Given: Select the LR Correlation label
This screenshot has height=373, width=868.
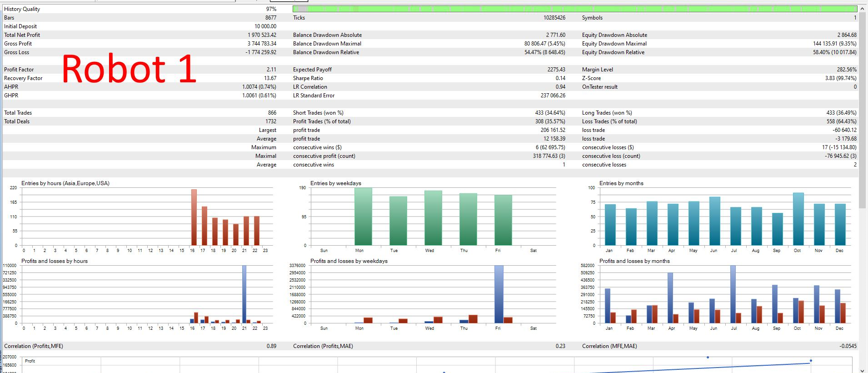Looking at the screenshot, I should 310,87.
